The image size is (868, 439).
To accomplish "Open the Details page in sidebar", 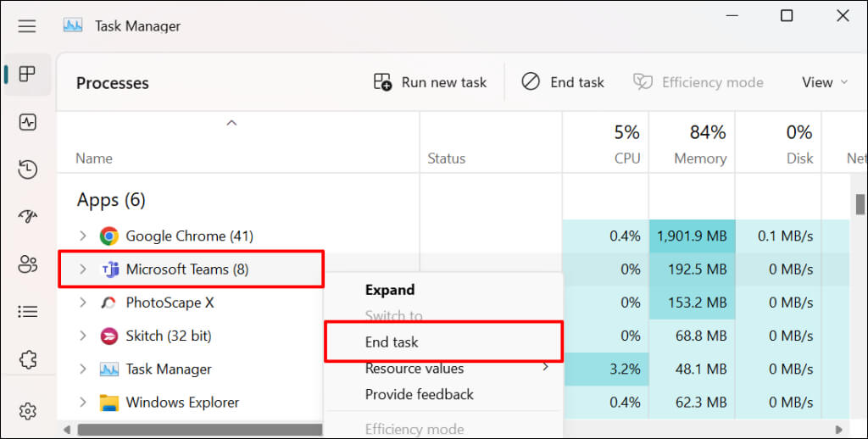I will point(27,312).
